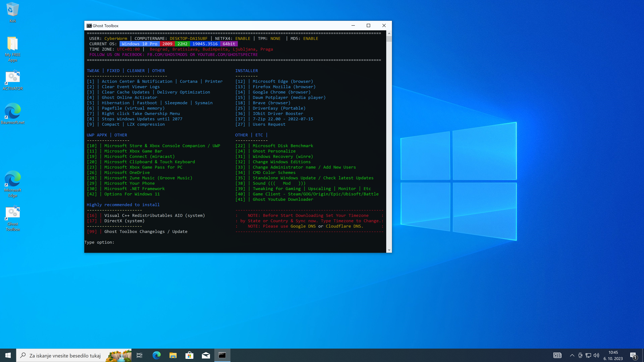Open the Windows Start menu
Image resolution: width=644 pixels, height=362 pixels.
[8, 355]
